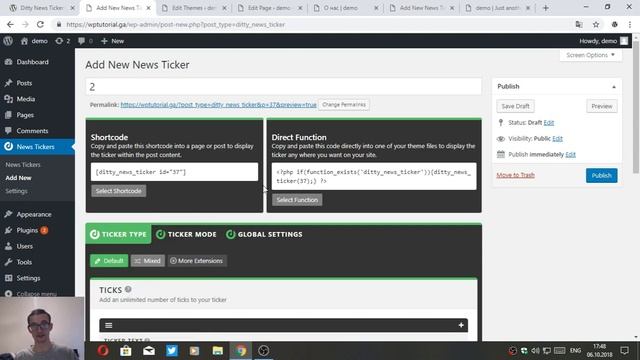
Task: Open the News Tickers submenu link
Action: [x=23, y=164]
